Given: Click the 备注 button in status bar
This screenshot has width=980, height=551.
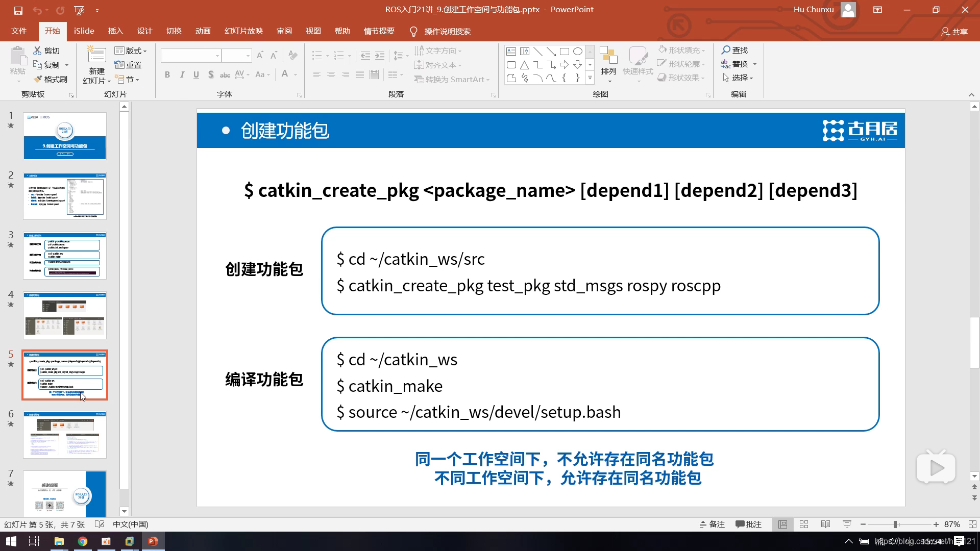Looking at the screenshot, I should coord(712,524).
